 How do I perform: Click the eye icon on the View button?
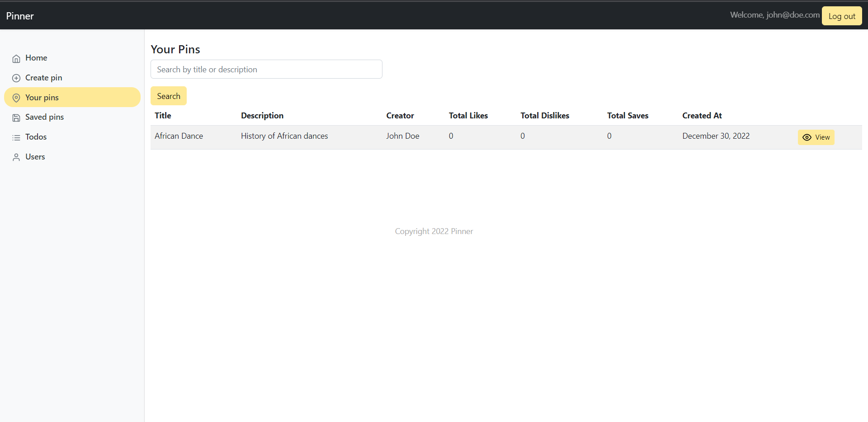[807, 137]
